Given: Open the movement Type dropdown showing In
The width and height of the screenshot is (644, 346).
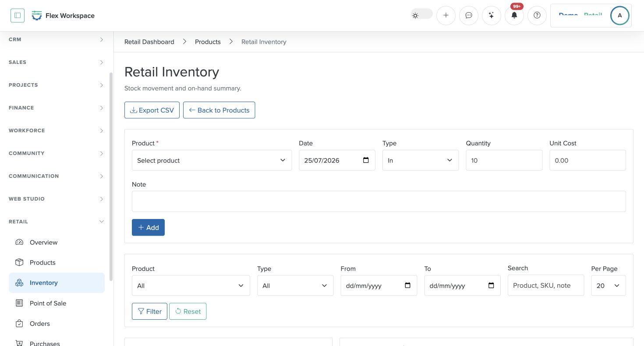Looking at the screenshot, I should point(421,160).
